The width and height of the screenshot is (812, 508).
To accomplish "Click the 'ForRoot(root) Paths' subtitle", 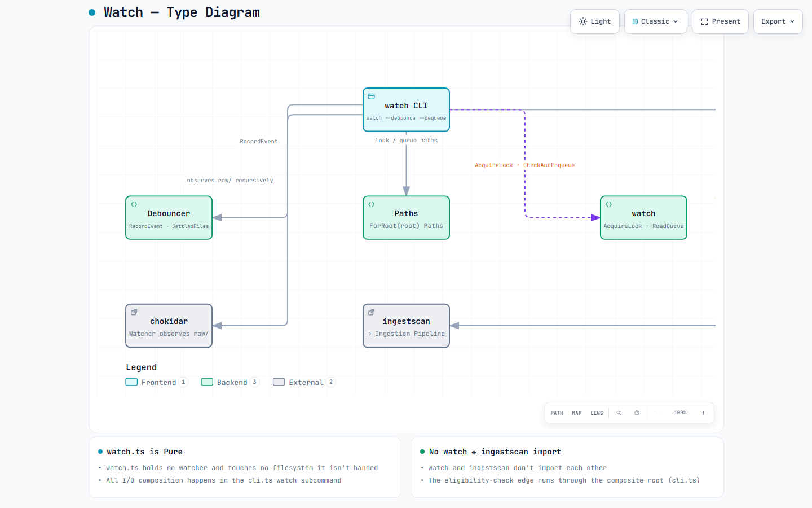I will pyautogui.click(x=406, y=226).
